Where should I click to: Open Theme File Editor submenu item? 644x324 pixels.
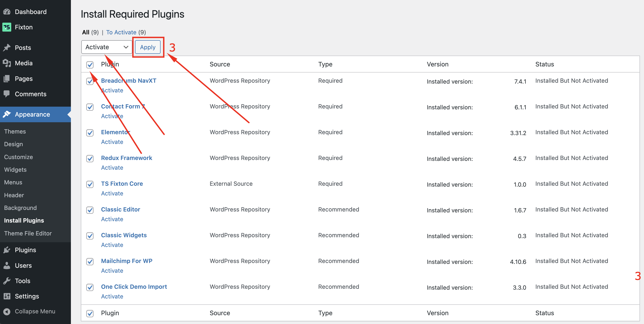pos(28,233)
